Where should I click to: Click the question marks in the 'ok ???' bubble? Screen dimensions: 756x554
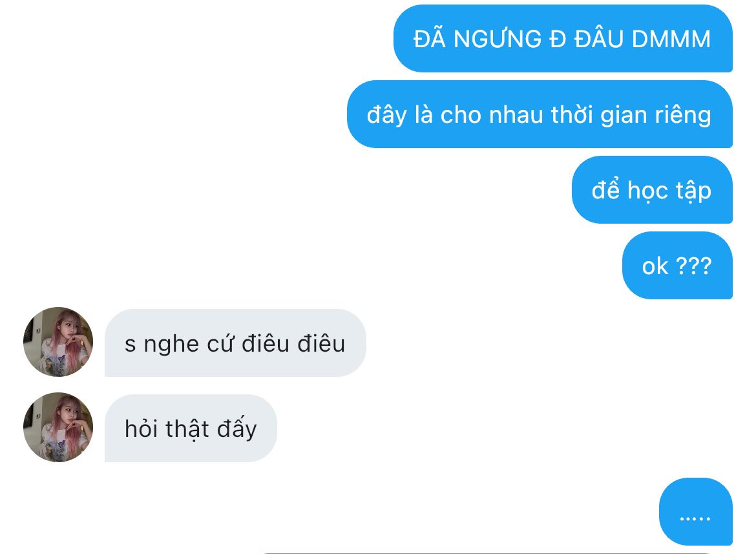(694, 266)
